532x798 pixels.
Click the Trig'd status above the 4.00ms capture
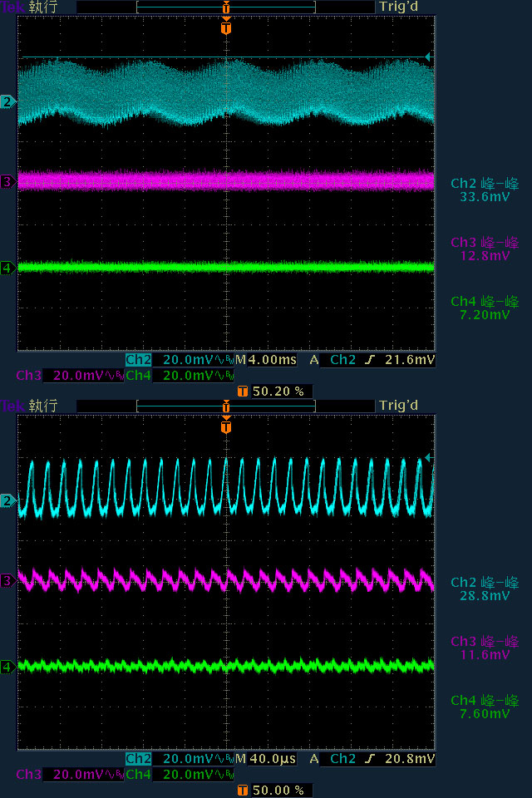[x=398, y=7]
